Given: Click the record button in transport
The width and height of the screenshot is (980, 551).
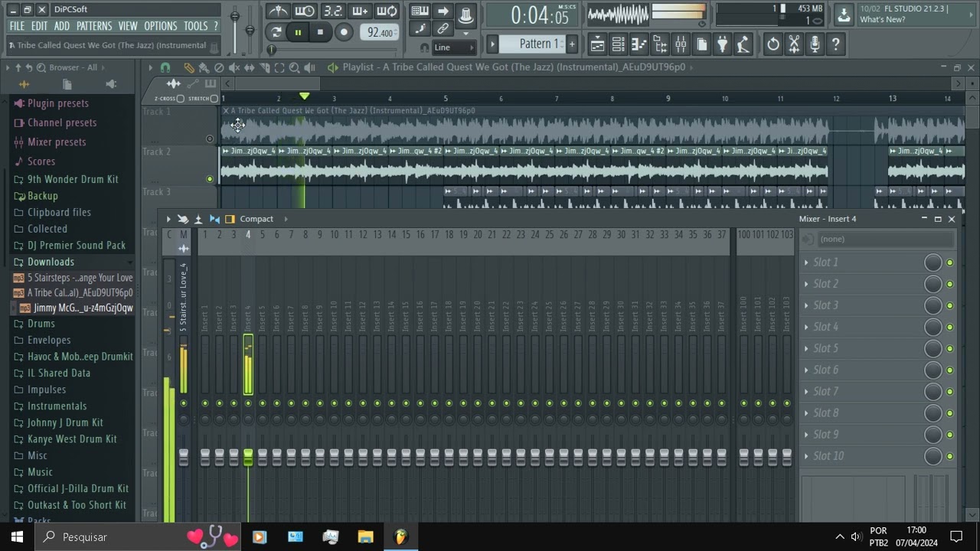Looking at the screenshot, I should click(x=344, y=31).
